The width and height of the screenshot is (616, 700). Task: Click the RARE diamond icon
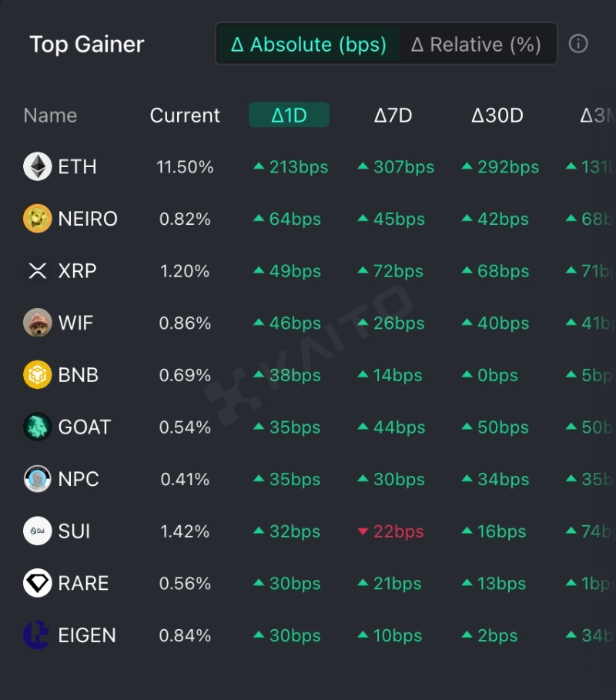pyautogui.click(x=37, y=583)
